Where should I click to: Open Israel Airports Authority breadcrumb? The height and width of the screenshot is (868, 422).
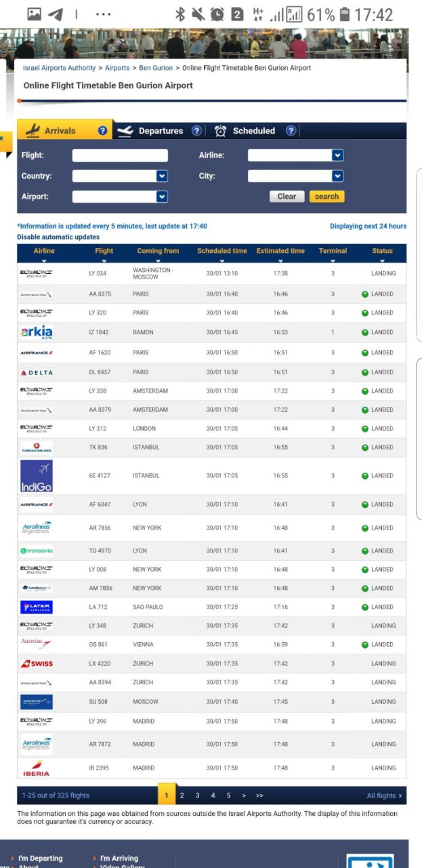60,68
